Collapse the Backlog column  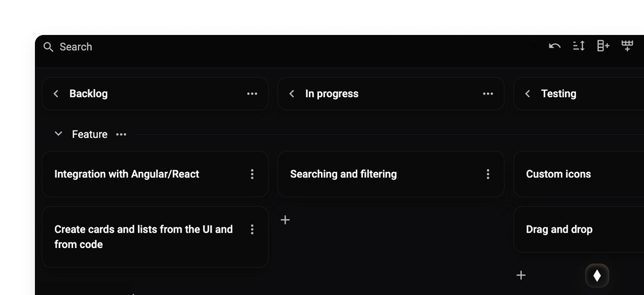tap(56, 94)
